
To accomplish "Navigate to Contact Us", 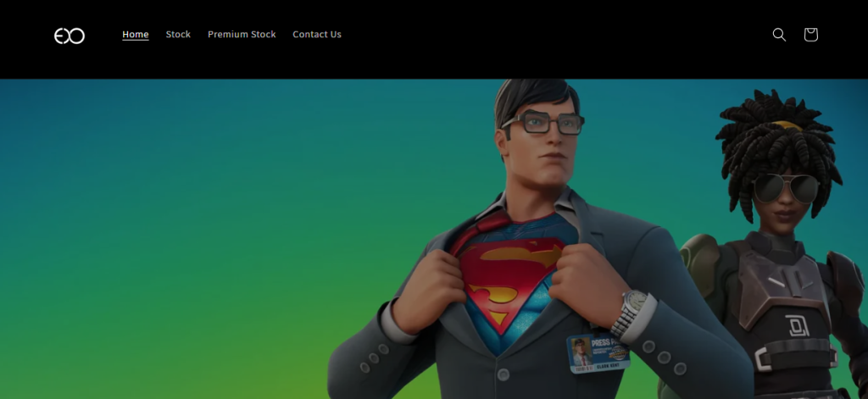I will coord(317,35).
